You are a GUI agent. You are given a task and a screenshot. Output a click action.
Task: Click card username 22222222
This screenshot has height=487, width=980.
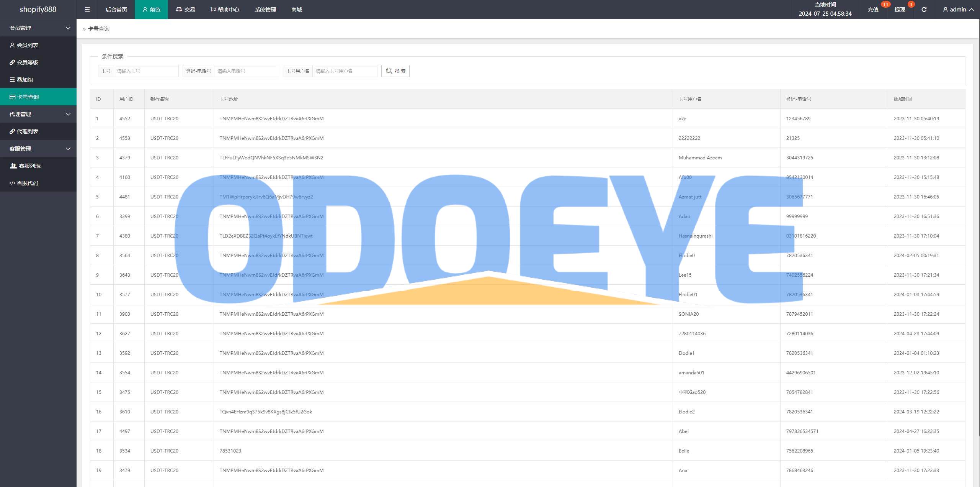(x=689, y=138)
